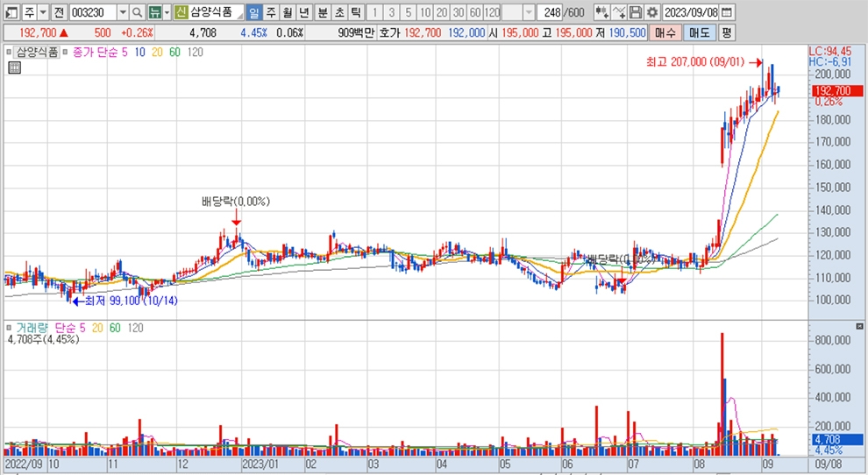Open the calendar date picker icon
868x475 pixels.
[x=727, y=12]
